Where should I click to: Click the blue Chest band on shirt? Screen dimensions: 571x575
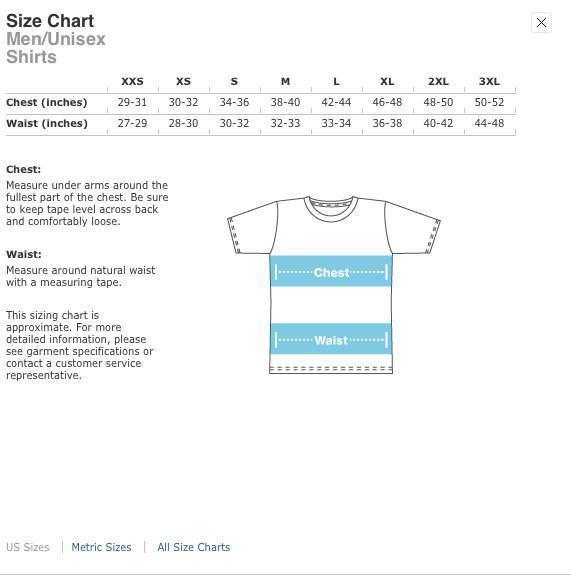331,271
